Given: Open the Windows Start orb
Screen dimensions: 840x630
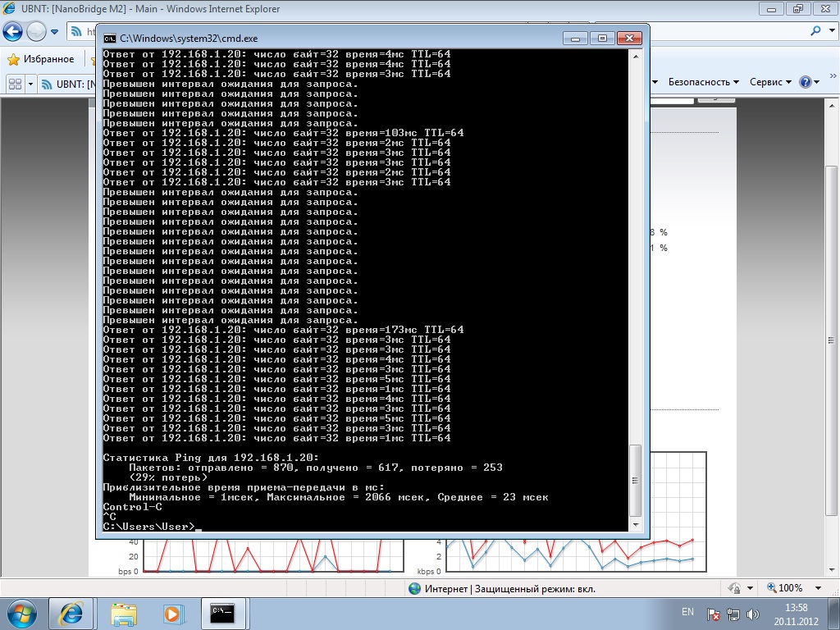Looking at the screenshot, I should [22, 614].
